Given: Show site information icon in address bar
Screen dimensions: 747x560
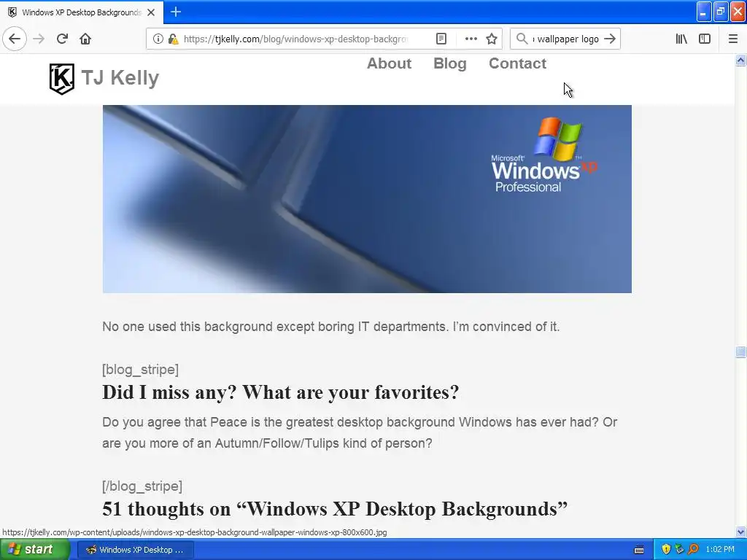Looking at the screenshot, I should (158, 39).
